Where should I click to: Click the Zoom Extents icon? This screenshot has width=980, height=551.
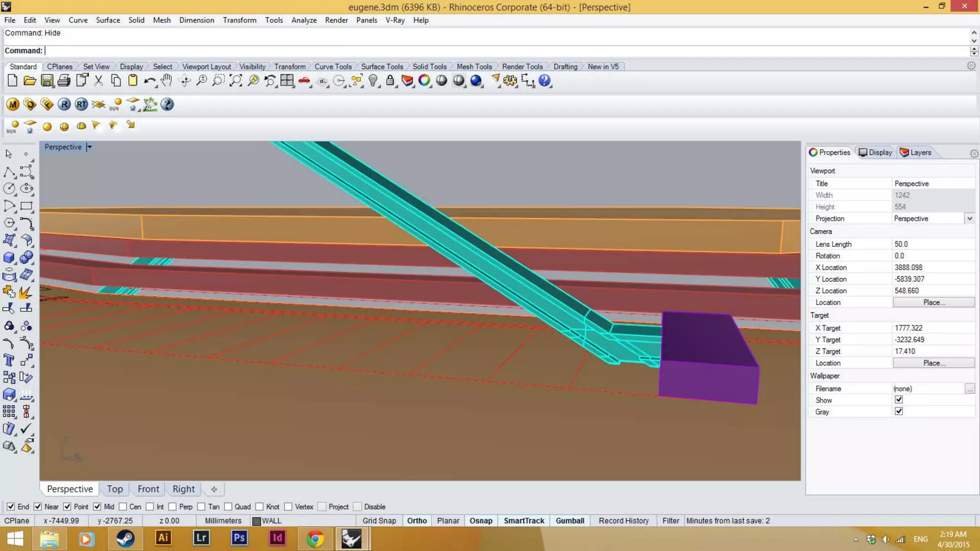pos(235,81)
